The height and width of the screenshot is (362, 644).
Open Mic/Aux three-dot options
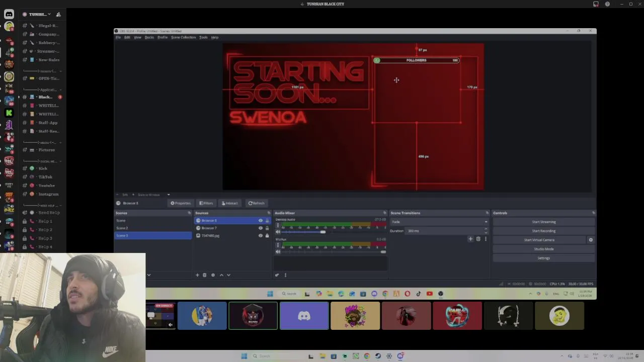pyautogui.click(x=278, y=245)
